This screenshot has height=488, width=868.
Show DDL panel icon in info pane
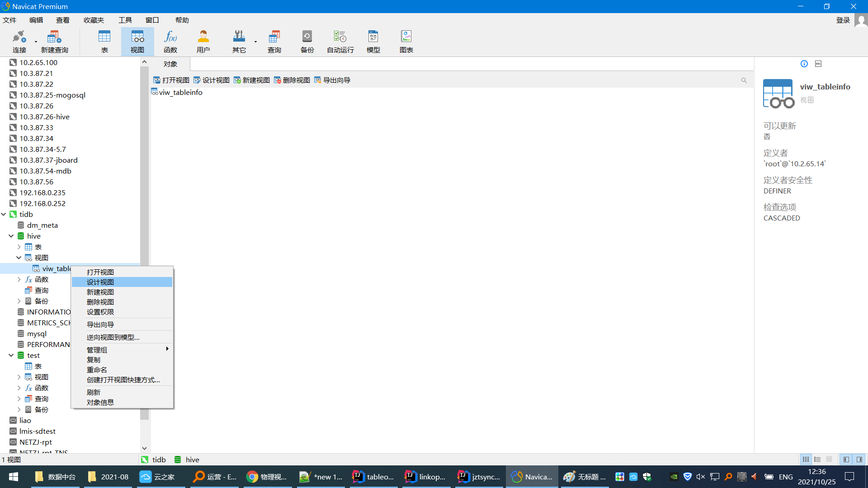click(x=818, y=64)
